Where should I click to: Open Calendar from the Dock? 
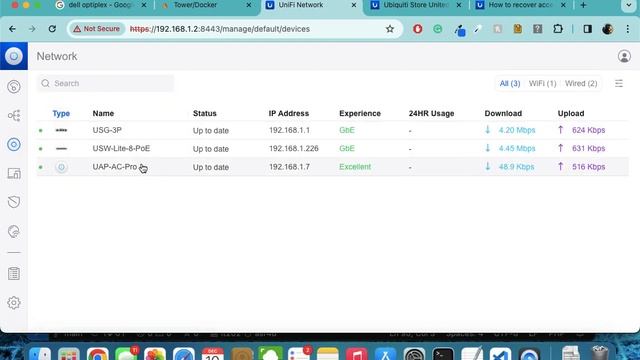coord(213,354)
